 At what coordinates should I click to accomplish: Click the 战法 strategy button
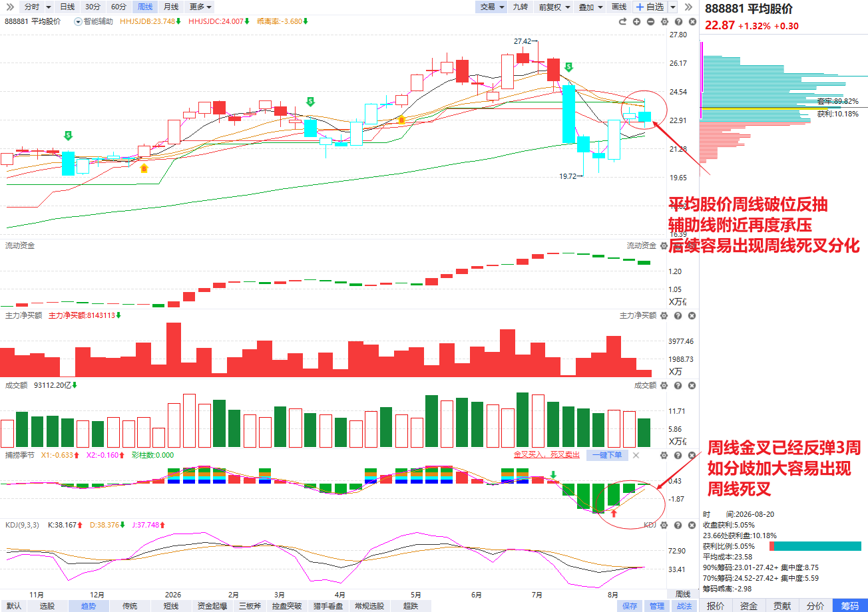click(x=684, y=606)
